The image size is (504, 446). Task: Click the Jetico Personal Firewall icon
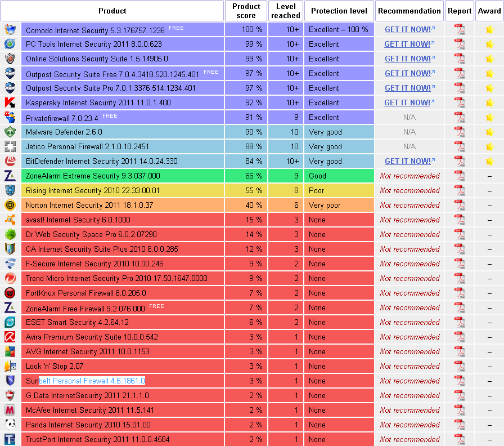coord(10,147)
